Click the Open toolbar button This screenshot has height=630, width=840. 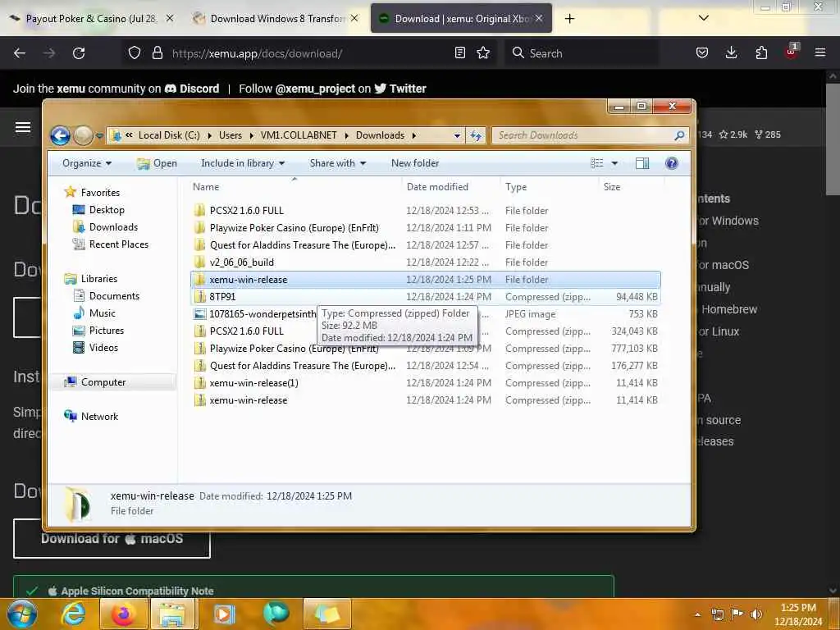(x=157, y=163)
